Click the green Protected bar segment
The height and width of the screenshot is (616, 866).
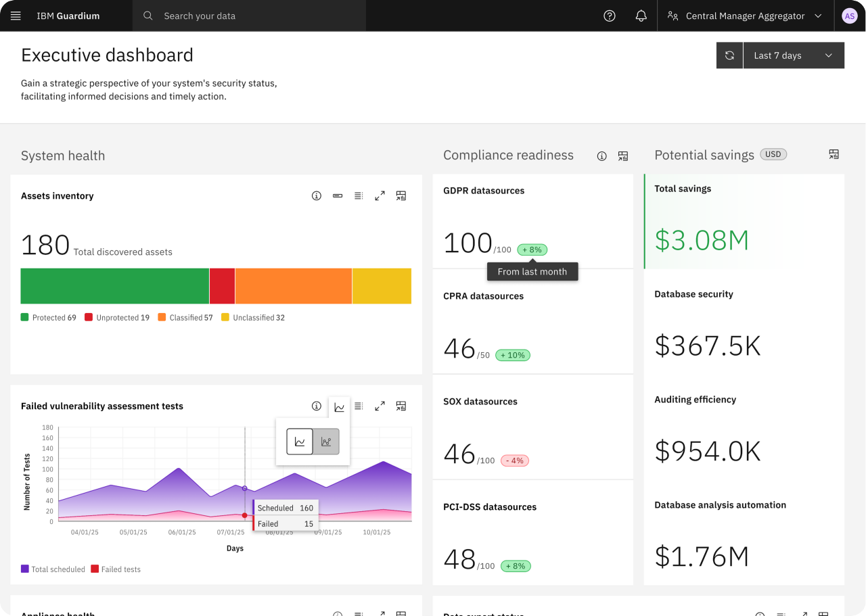click(x=115, y=286)
